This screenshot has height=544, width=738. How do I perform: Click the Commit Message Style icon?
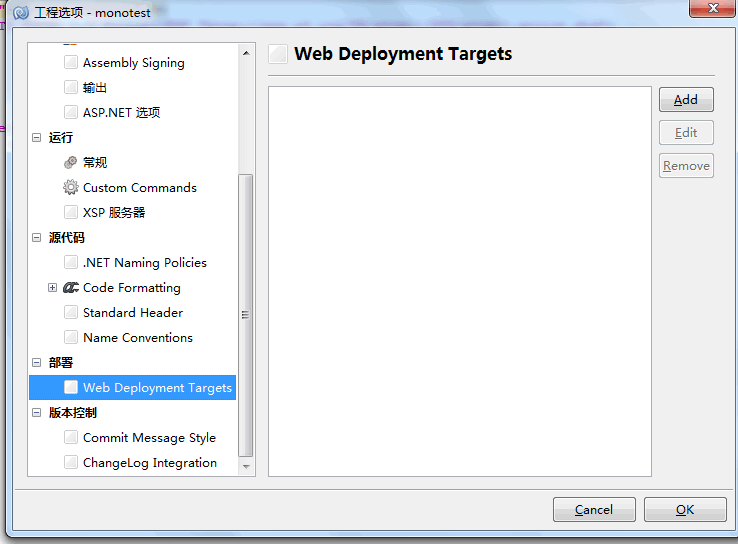click(71, 437)
